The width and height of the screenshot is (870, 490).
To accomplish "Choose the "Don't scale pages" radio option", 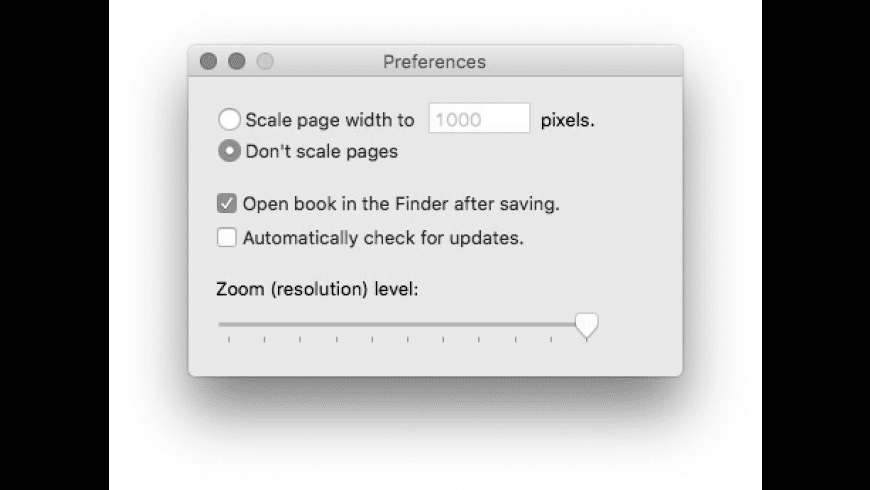I will click(x=229, y=152).
